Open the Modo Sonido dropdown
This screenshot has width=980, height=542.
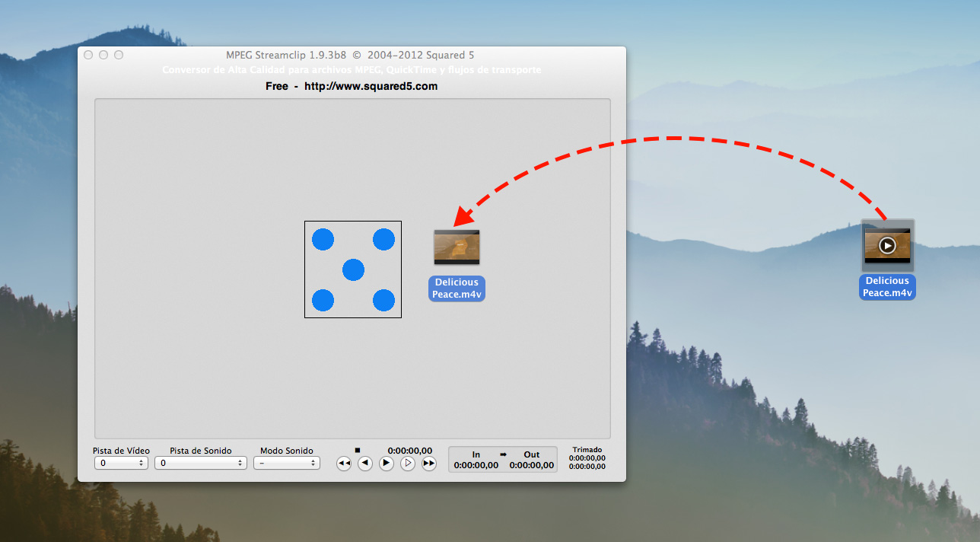pos(286,463)
